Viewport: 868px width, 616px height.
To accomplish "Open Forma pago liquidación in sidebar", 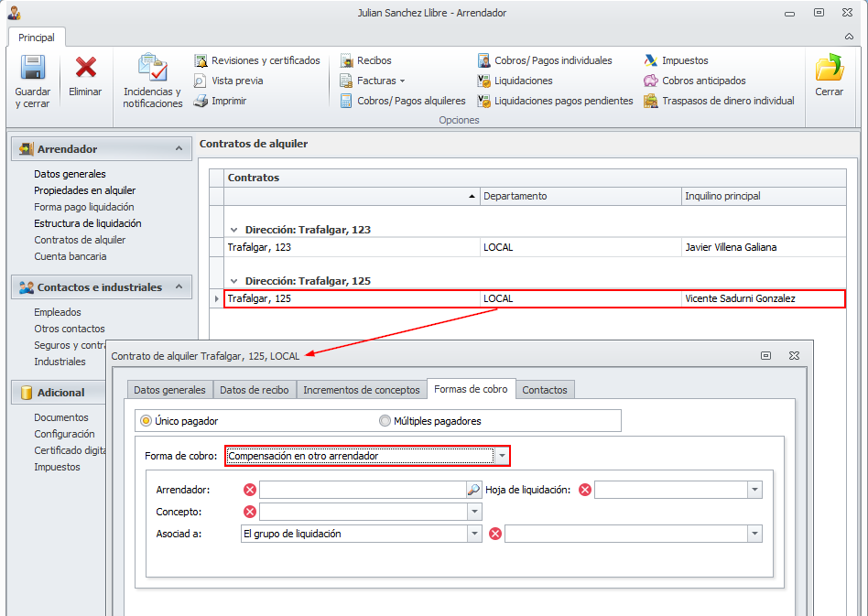I will coord(84,207).
